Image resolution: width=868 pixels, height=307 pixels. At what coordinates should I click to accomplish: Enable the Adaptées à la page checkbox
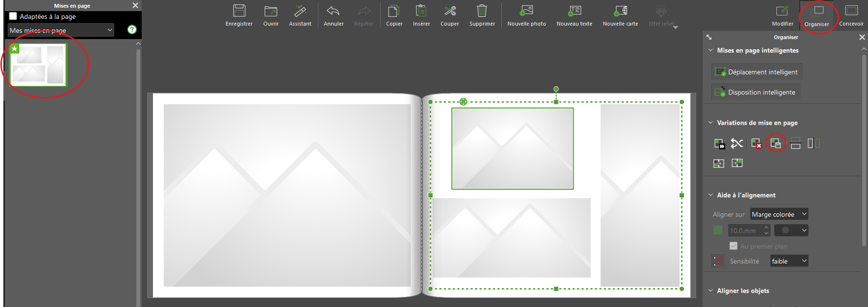pyautogui.click(x=13, y=16)
